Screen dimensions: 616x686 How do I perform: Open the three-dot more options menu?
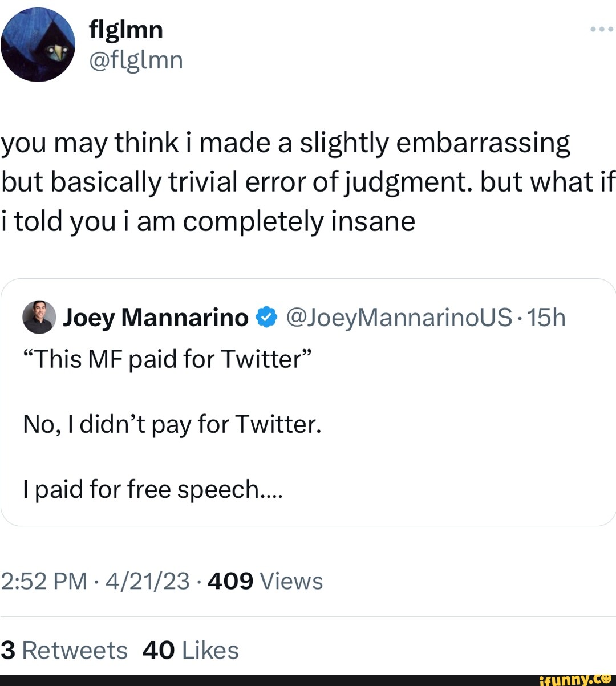[x=601, y=29]
